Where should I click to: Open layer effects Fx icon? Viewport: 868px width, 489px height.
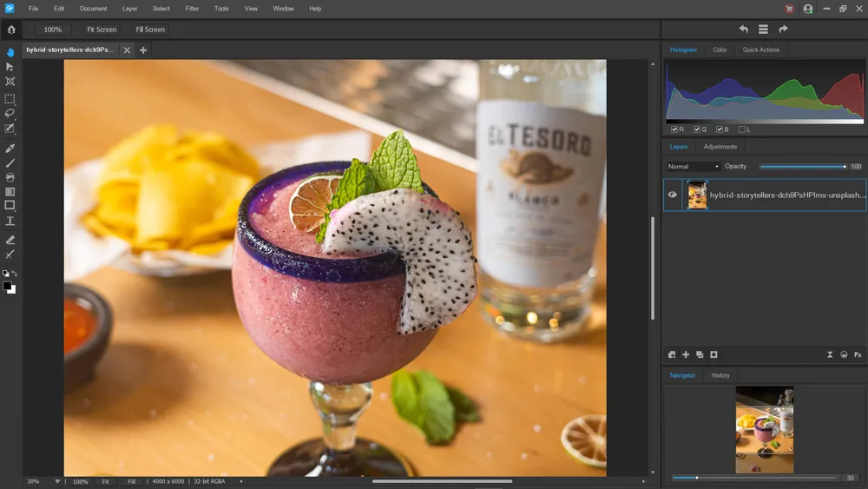pos(858,354)
